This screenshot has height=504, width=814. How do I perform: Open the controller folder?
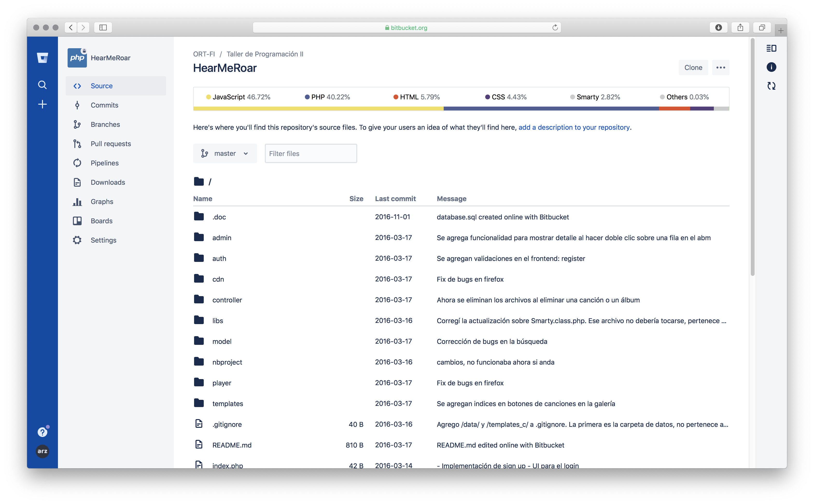pos(226,300)
